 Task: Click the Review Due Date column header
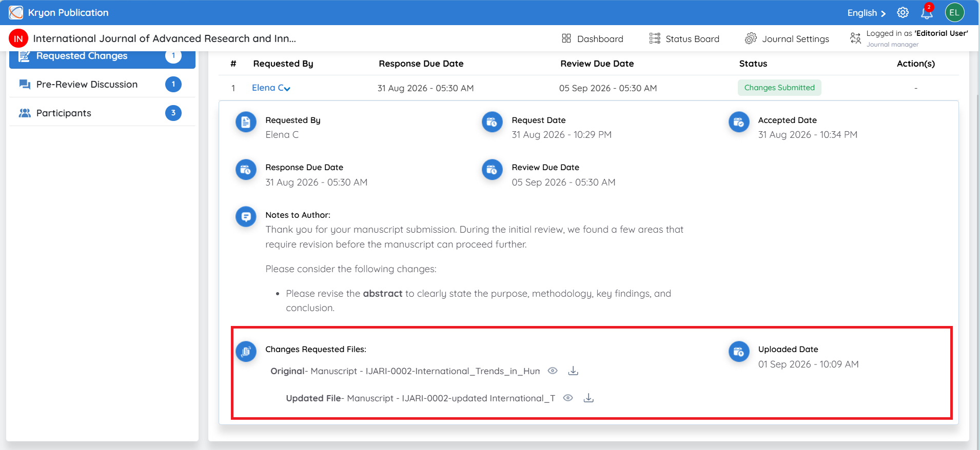(x=597, y=64)
